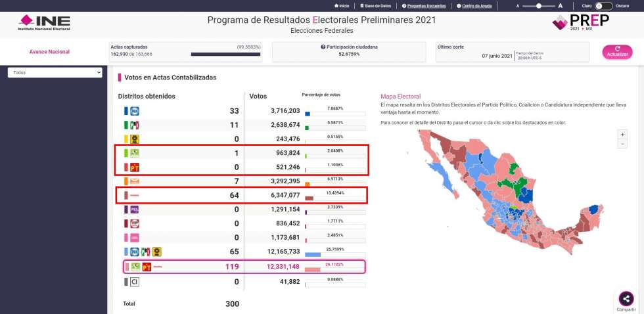The width and height of the screenshot is (644, 314).
Task: Click PRD logo in the 65-district coalition row
Action: click(x=156, y=252)
